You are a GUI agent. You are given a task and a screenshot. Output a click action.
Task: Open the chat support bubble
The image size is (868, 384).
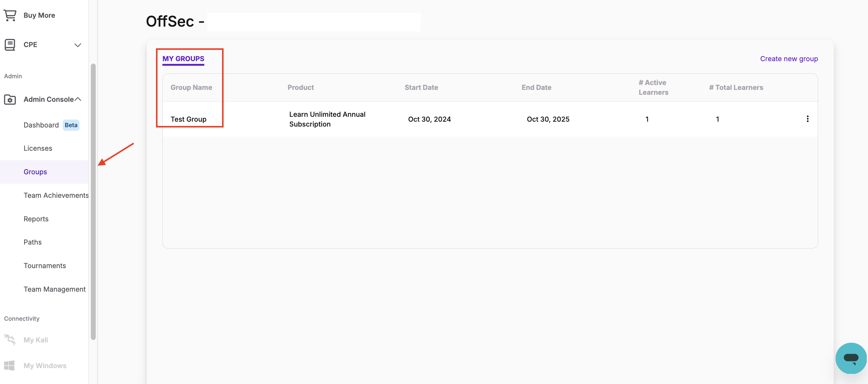coord(851,358)
